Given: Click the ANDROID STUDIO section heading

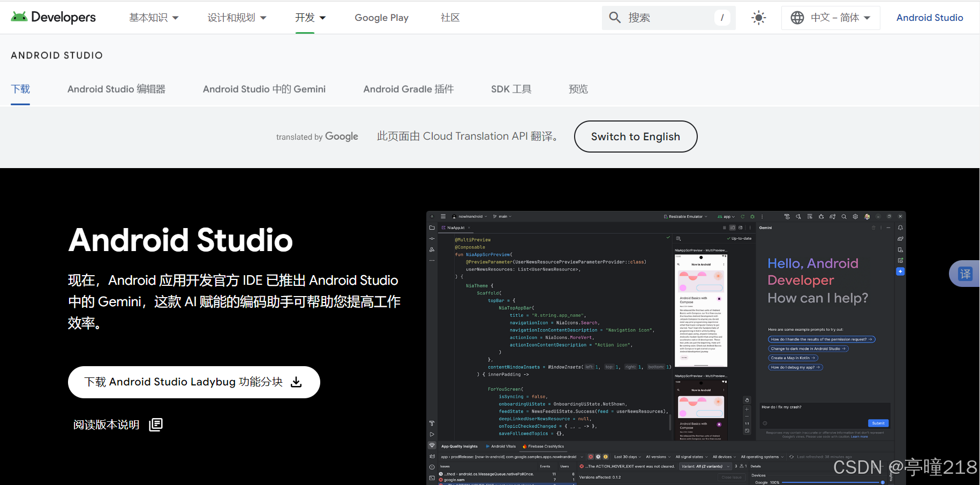Looking at the screenshot, I should click(x=57, y=55).
